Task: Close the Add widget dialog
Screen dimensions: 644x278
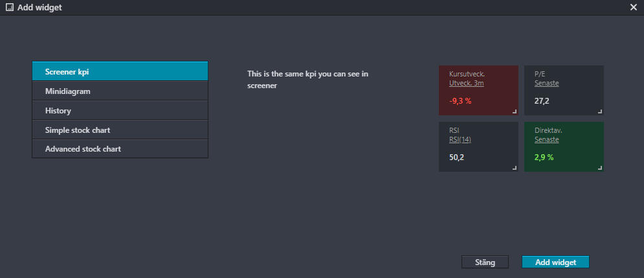Action: click(x=634, y=7)
